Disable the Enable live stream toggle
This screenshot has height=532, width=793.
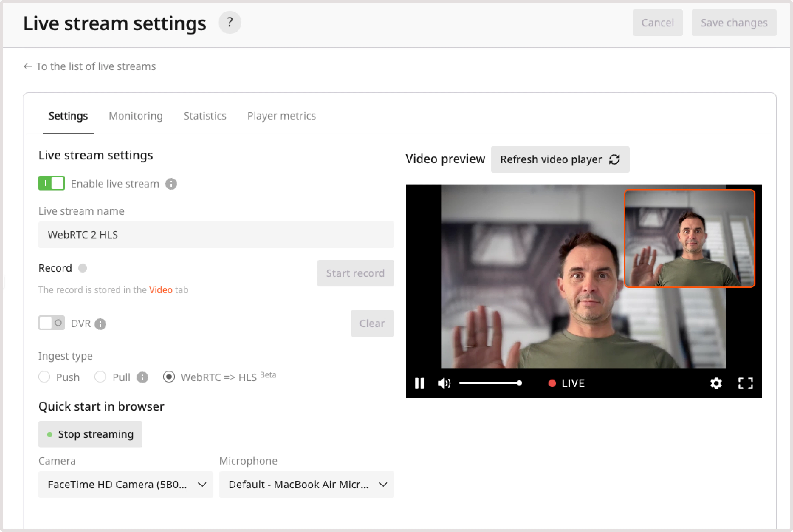pos(51,183)
